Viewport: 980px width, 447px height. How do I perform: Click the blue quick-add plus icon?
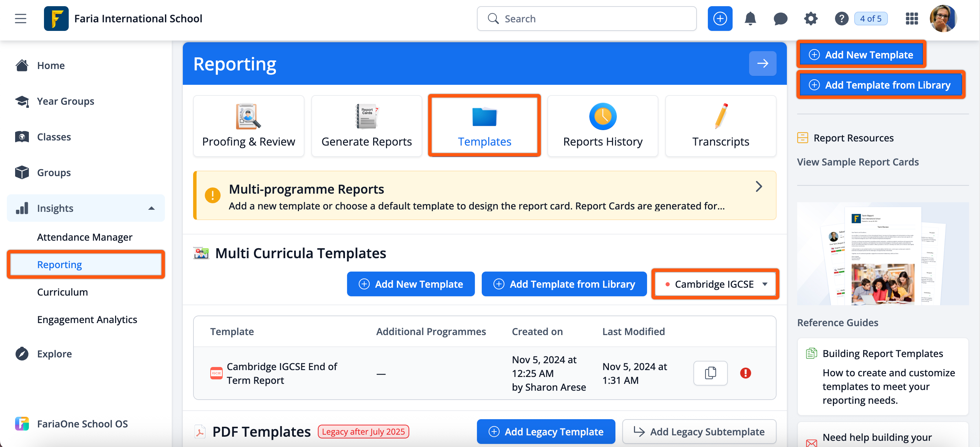[720, 19]
